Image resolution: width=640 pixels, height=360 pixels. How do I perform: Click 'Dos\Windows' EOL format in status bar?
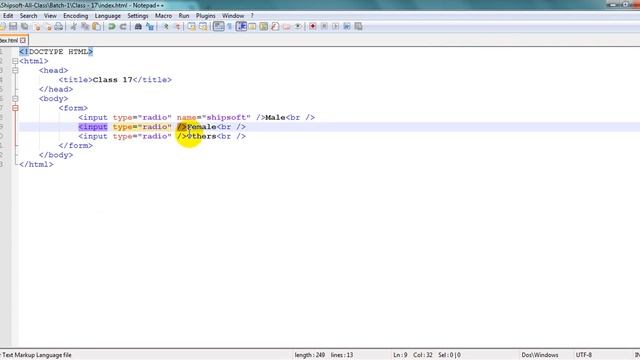[x=540, y=355]
